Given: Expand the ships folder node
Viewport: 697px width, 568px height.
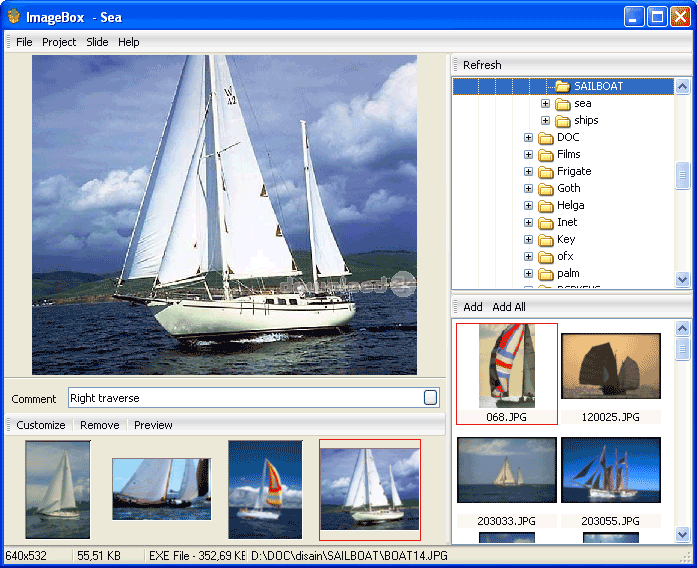Looking at the screenshot, I should click(x=545, y=120).
